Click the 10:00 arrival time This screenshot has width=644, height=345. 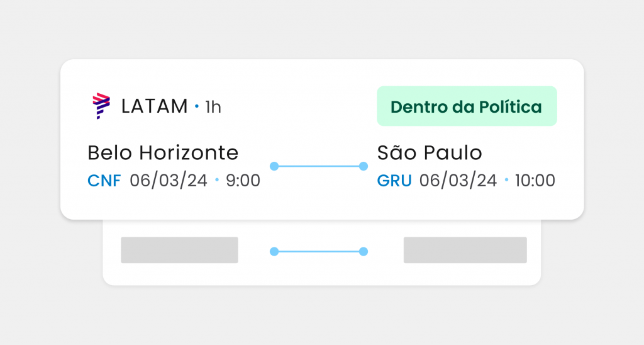coord(535,181)
